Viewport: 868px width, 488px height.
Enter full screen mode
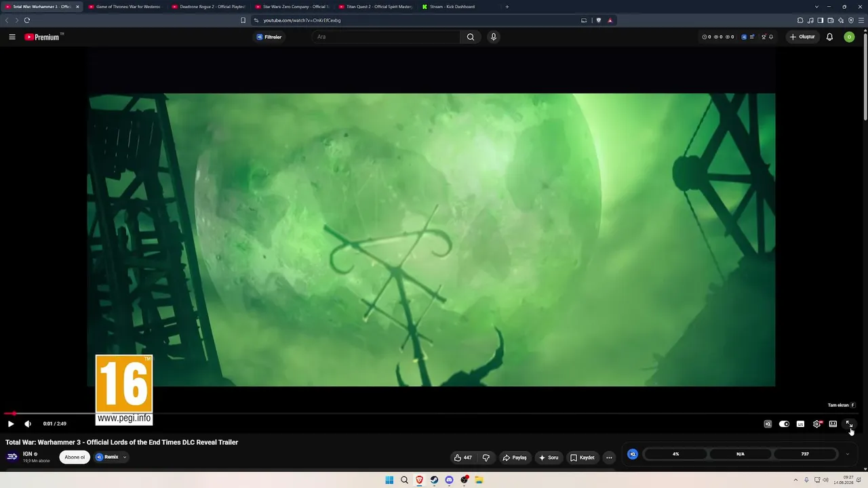pyautogui.click(x=849, y=424)
